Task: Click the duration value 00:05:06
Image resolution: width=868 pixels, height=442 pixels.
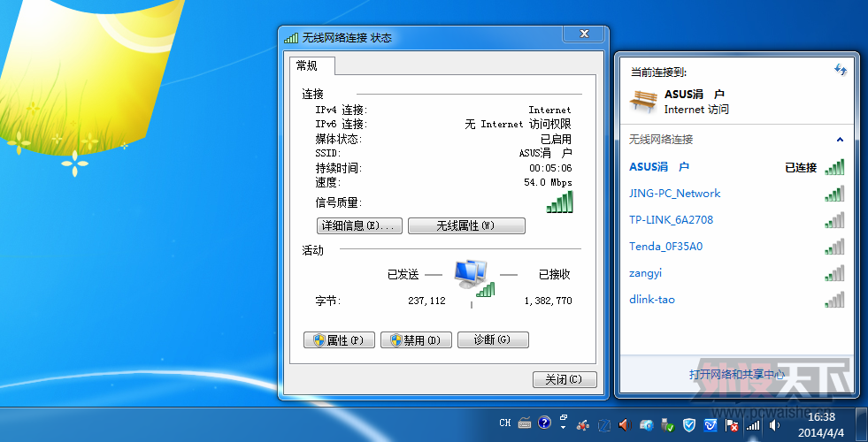Action: tap(550, 168)
